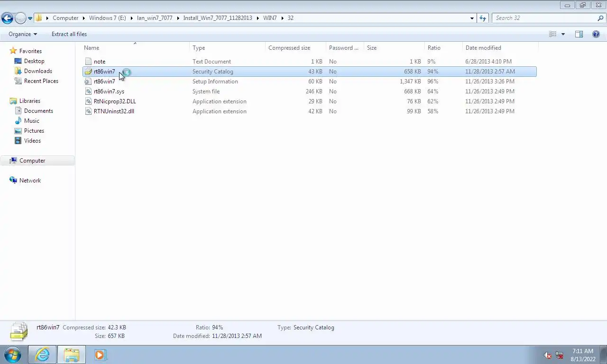The image size is (607, 364).
Task: Click the Videos library icon
Action: click(18, 141)
